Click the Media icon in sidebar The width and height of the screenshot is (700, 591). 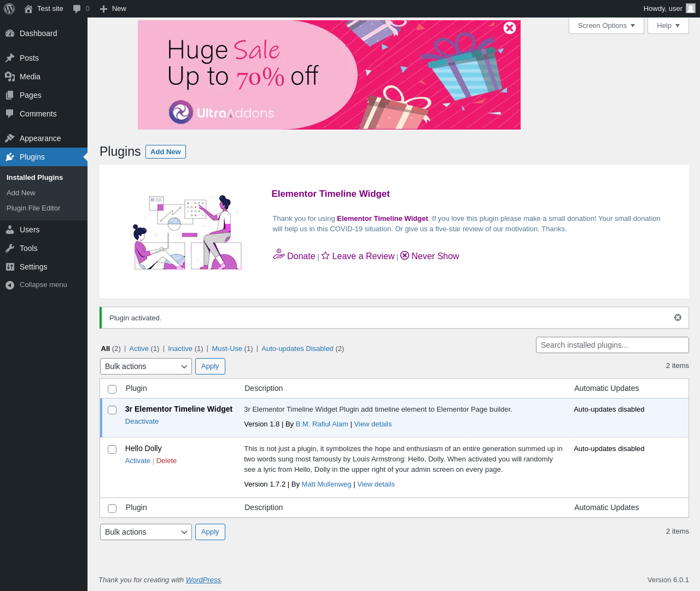click(x=10, y=77)
